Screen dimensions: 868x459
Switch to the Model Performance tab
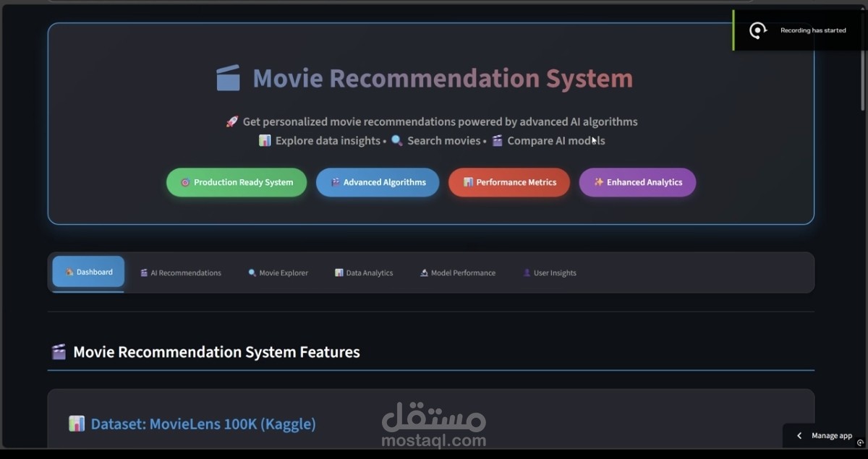(457, 273)
